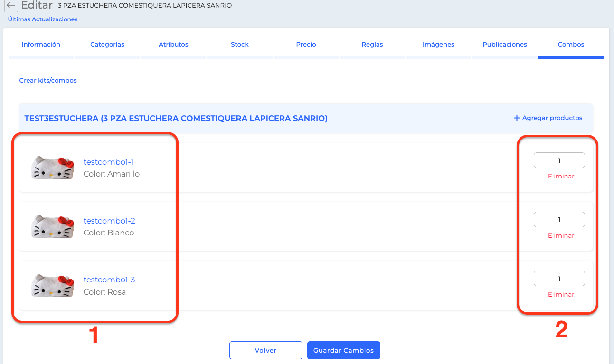
Task: Click the Volver button
Action: 266,350
